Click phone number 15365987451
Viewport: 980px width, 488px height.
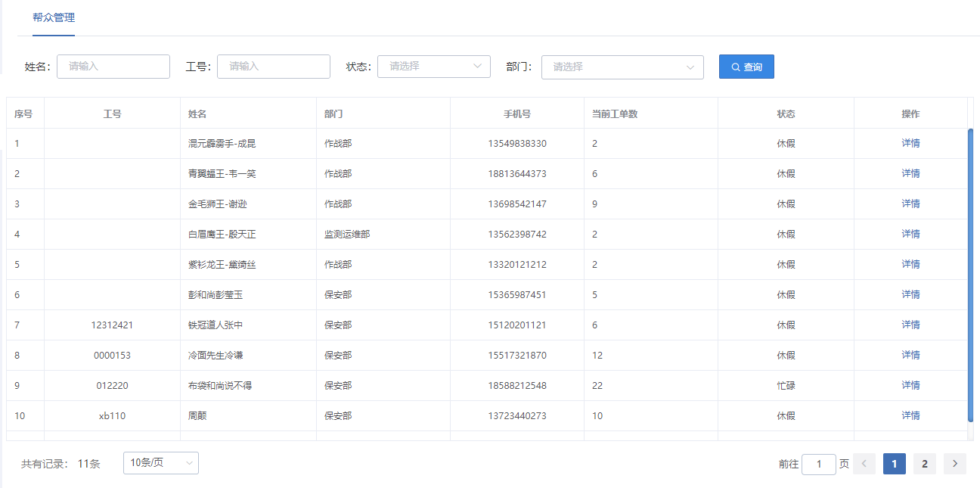[x=517, y=294]
